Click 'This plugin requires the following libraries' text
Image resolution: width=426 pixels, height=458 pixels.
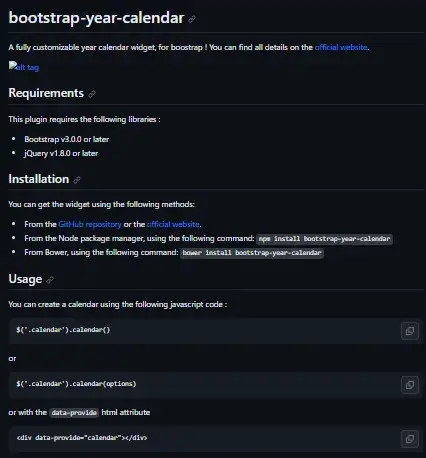pos(84,119)
